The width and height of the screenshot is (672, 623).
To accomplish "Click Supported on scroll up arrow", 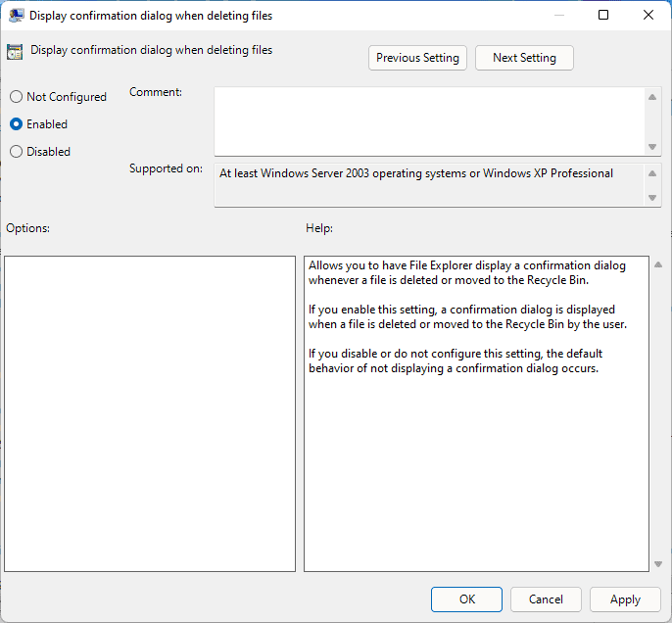I will (652, 173).
